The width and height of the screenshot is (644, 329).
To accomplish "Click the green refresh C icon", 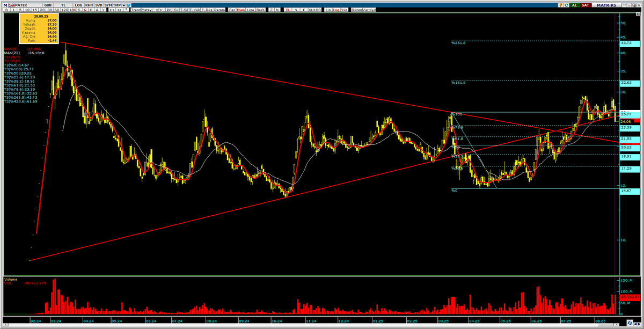I will pos(567,5).
